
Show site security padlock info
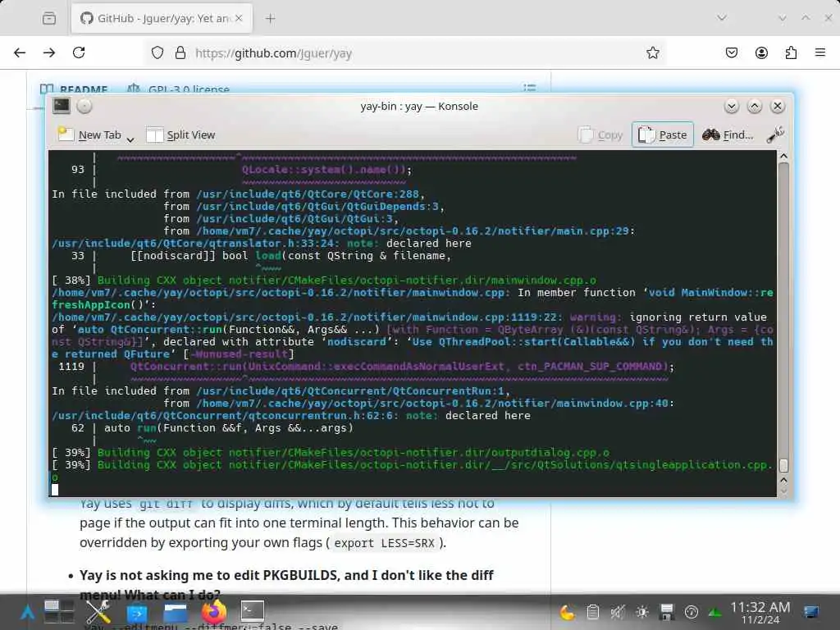click(x=180, y=52)
